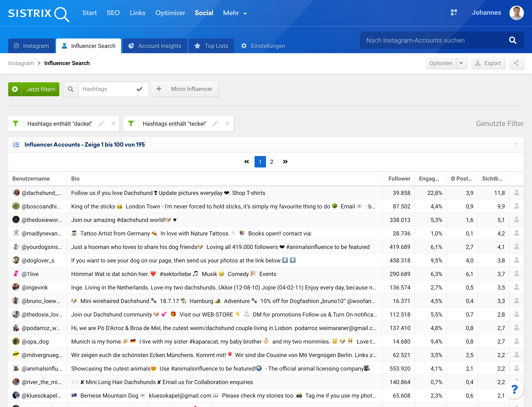
Task: Remove the "dackel" hashtag filter
Action: 113,124
